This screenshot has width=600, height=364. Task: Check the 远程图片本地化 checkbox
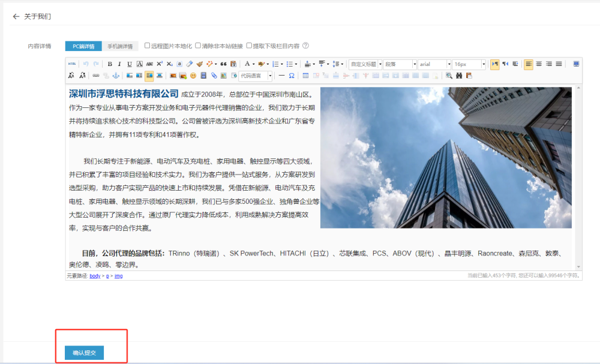pyautogui.click(x=148, y=46)
